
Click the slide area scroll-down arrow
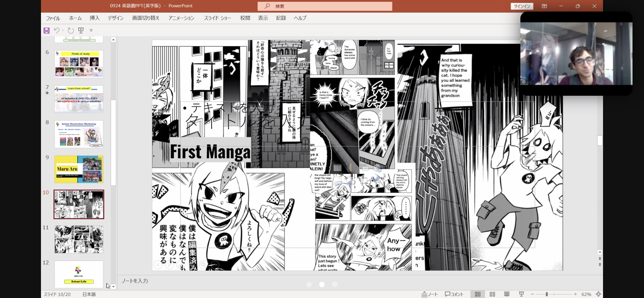click(599, 252)
